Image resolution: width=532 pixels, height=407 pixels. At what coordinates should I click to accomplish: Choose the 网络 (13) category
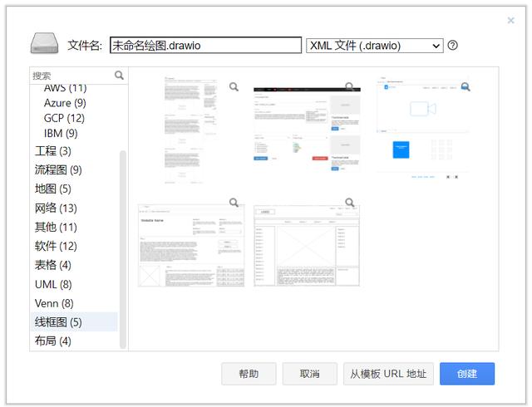pos(56,208)
